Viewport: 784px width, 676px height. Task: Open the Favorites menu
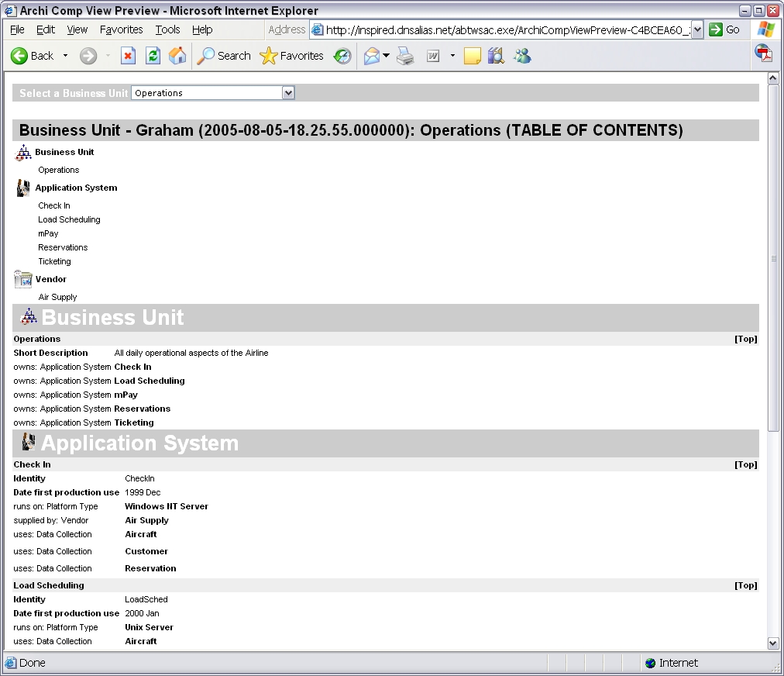tap(121, 29)
